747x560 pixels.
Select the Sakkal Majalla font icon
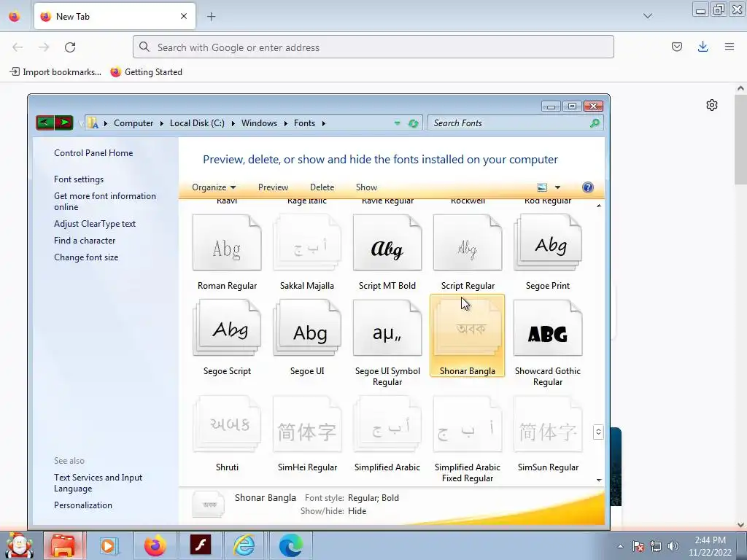[x=307, y=243]
